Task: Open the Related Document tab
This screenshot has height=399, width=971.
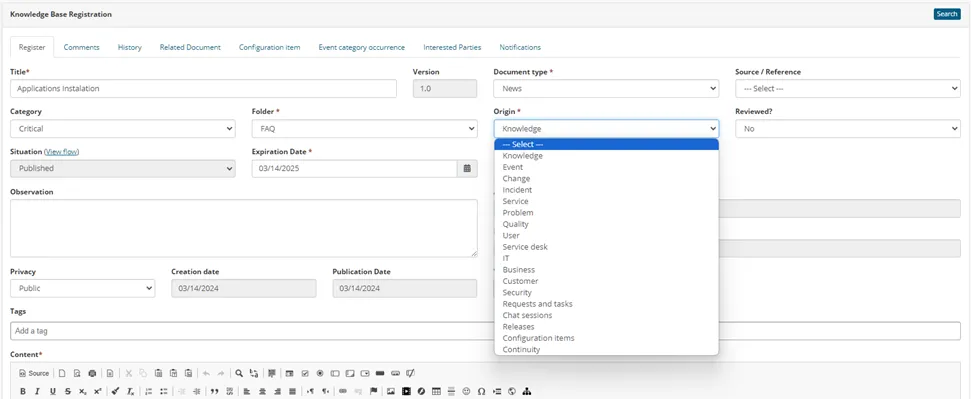Action: pos(190,47)
